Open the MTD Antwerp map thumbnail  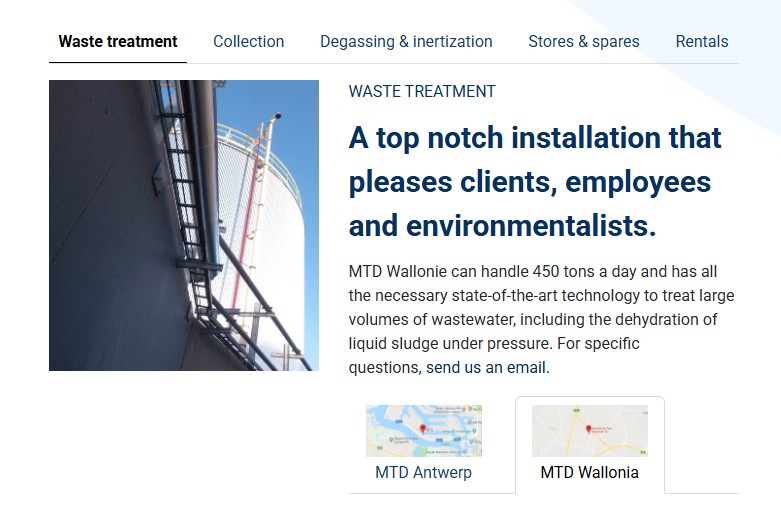tap(424, 431)
